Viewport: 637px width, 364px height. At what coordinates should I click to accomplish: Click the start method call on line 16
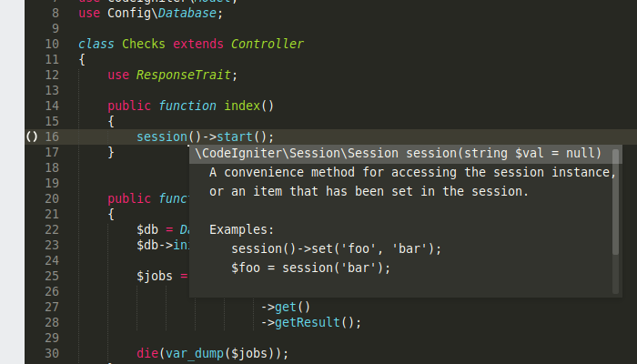[x=235, y=136]
